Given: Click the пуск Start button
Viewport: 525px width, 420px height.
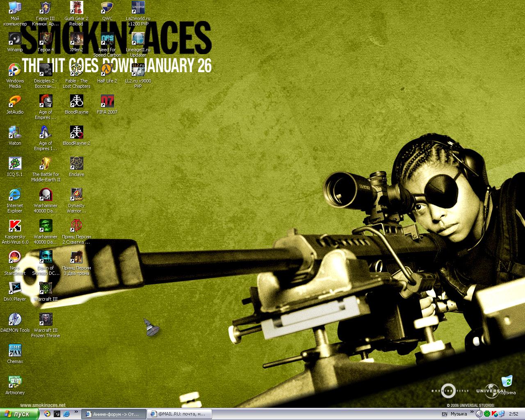Looking at the screenshot, I should (19, 414).
